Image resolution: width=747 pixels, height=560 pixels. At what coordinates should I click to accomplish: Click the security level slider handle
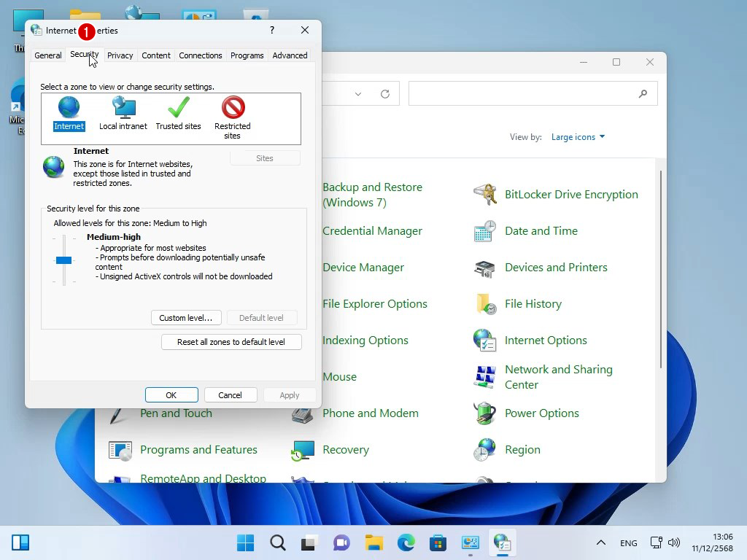click(x=64, y=260)
